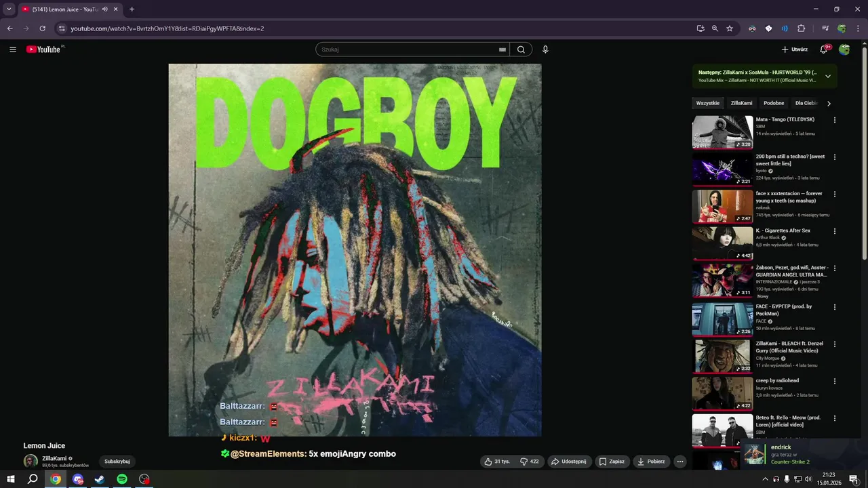Open options for GUARDIAN ANGEL ULTRA video
868x488 pixels.
(835, 268)
